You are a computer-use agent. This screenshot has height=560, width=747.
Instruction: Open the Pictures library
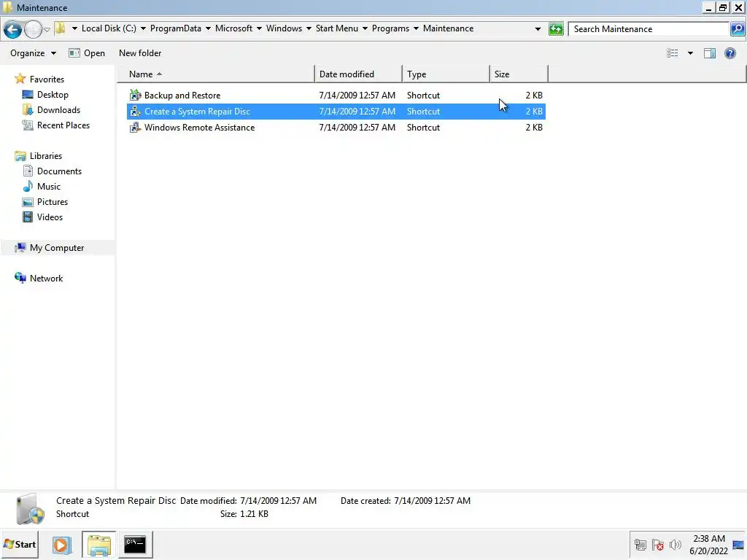(x=53, y=201)
